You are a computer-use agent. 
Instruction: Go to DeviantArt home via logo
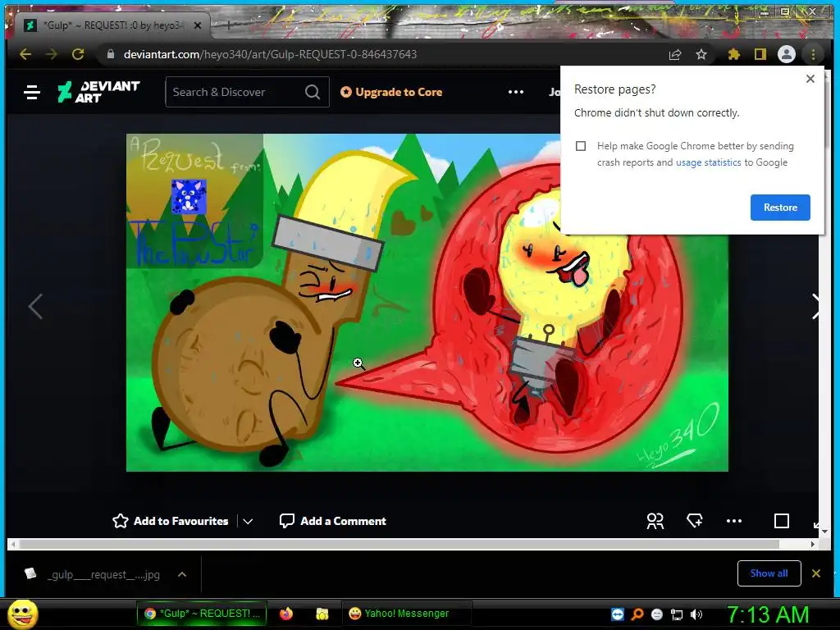tap(98, 92)
